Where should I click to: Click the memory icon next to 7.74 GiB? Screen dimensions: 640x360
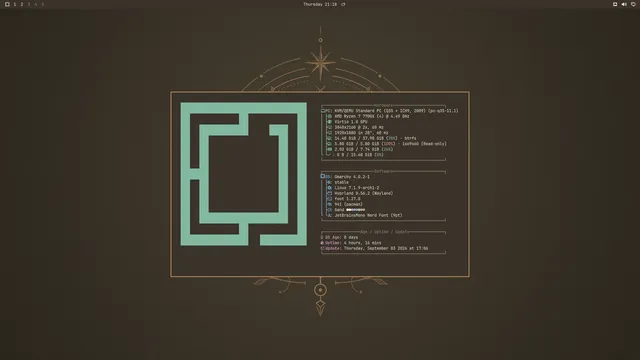coord(329,149)
